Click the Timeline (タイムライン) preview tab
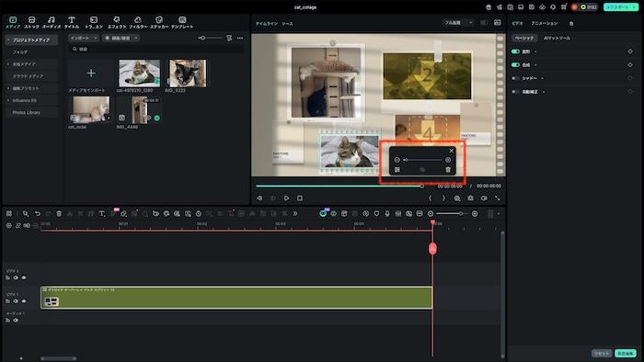This screenshot has height=362, width=644. (x=267, y=24)
